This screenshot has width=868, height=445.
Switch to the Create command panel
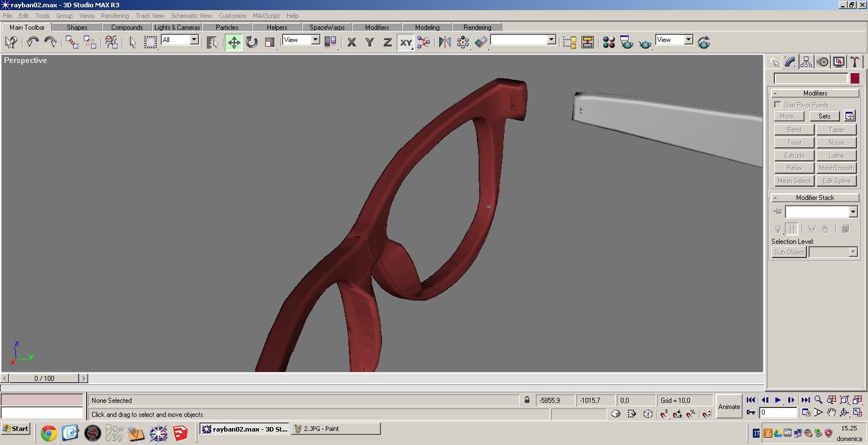[x=774, y=62]
